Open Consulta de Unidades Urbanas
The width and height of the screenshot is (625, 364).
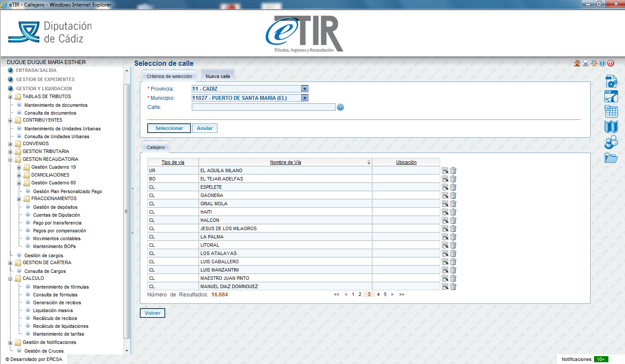point(57,136)
